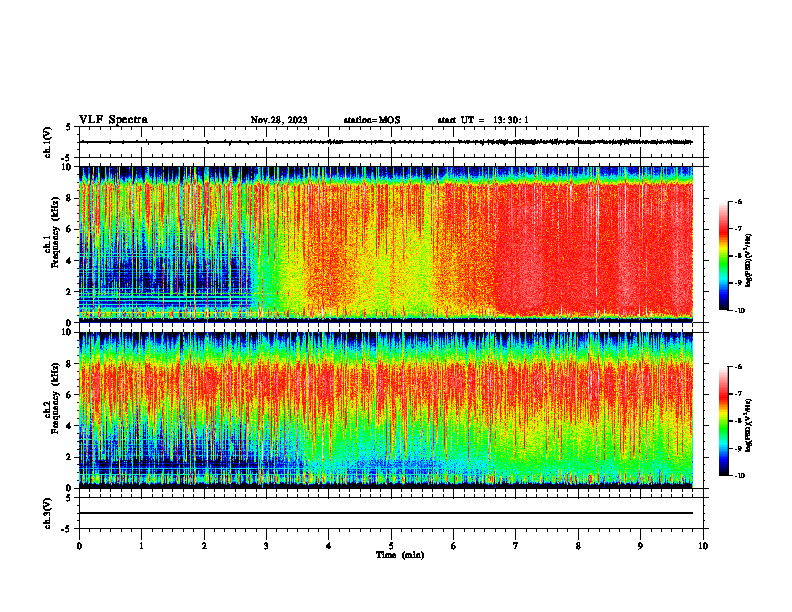This screenshot has height=612, width=792.
Task: Click the ch.3 flat voltage trace
Action: (x=386, y=513)
